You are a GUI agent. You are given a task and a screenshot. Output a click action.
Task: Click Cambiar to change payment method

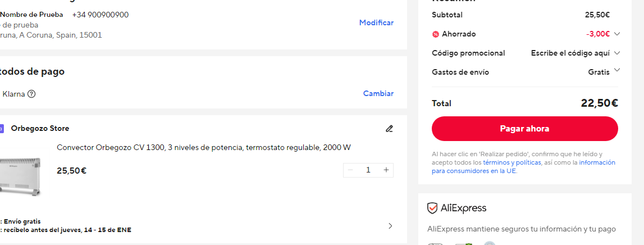pyautogui.click(x=378, y=93)
